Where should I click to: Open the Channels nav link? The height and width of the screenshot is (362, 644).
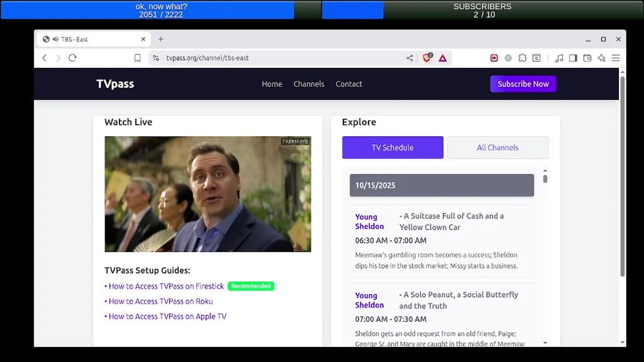pyautogui.click(x=309, y=84)
